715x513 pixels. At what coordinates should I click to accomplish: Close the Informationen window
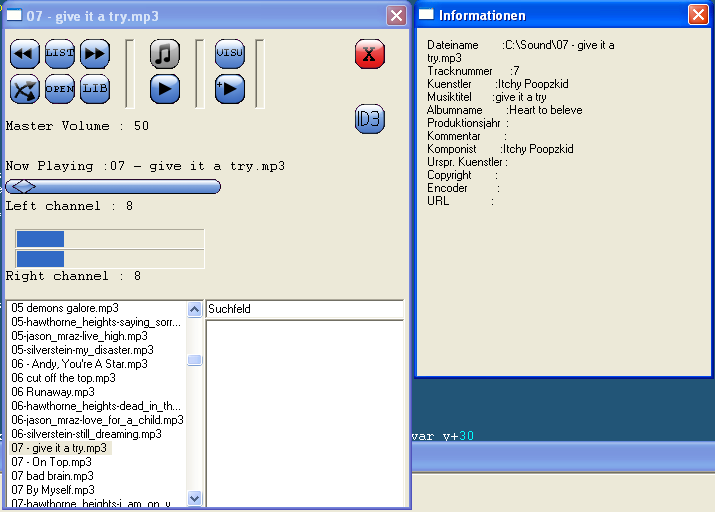697,15
